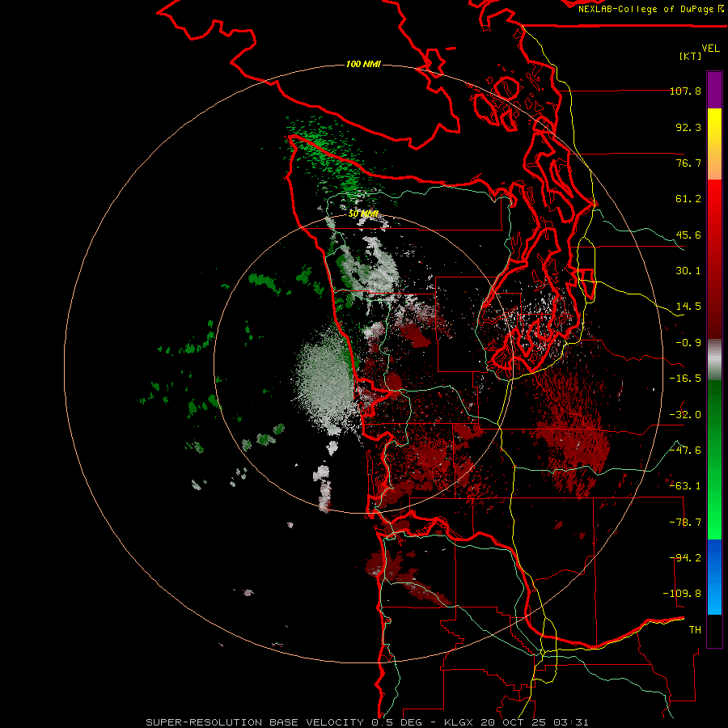Select the -94.2 velocity scale value
Viewport: 728px width, 728px height.
click(685, 558)
